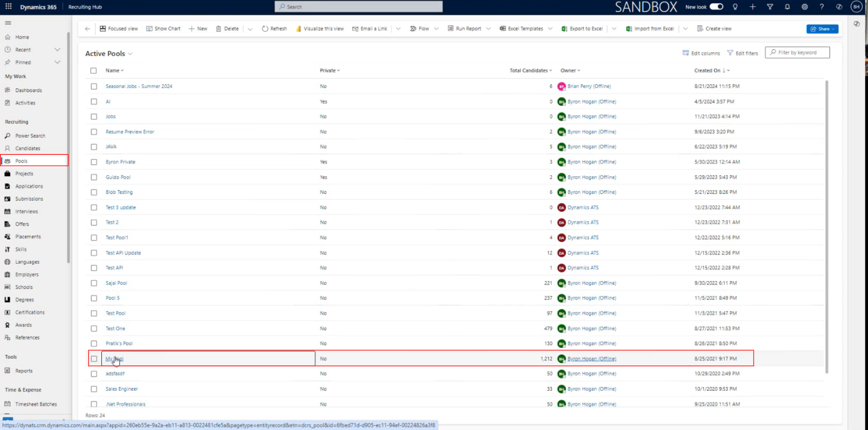Open Projects in sidebar
Image resolution: width=868 pixels, height=430 pixels.
point(24,173)
